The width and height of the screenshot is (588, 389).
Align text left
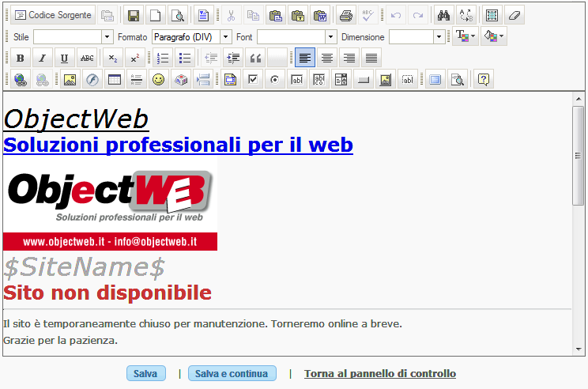click(305, 58)
